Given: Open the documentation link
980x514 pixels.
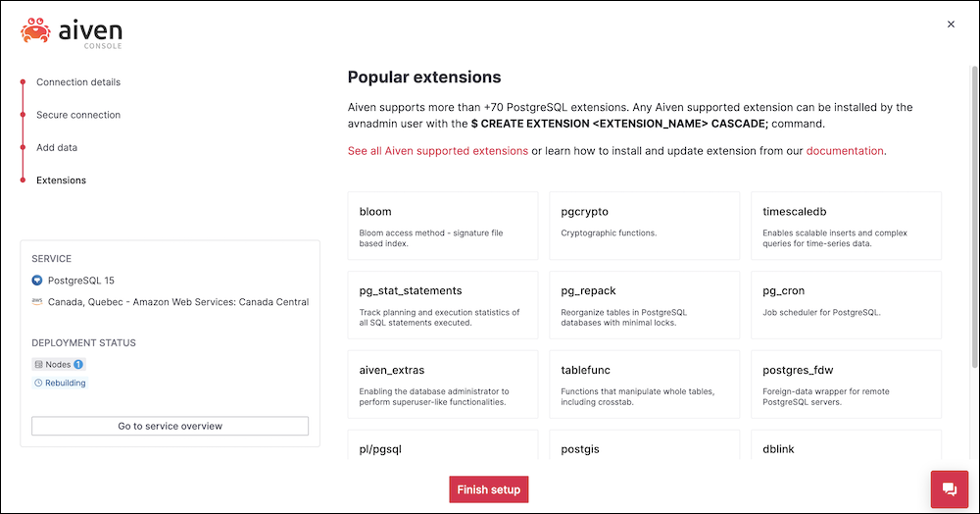Looking at the screenshot, I should (845, 151).
